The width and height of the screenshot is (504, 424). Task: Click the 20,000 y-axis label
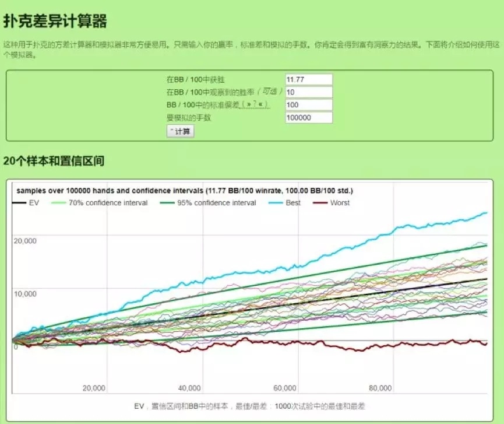pos(24,240)
